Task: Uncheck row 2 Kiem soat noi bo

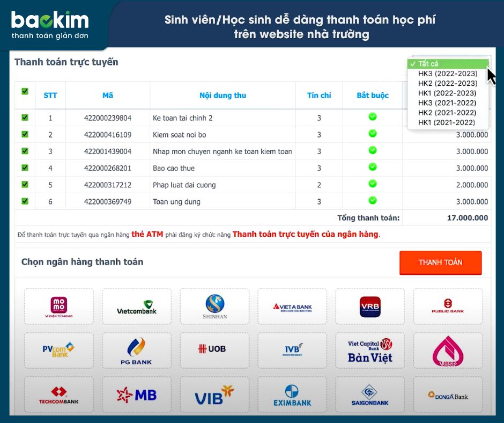Action: (x=25, y=134)
